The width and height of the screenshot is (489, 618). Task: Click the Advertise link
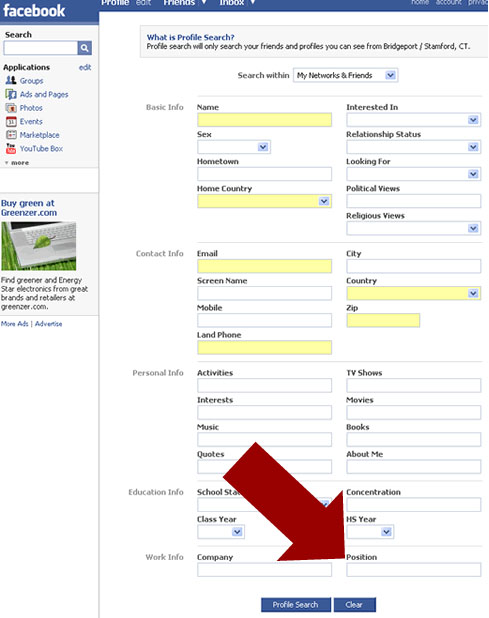[48, 324]
